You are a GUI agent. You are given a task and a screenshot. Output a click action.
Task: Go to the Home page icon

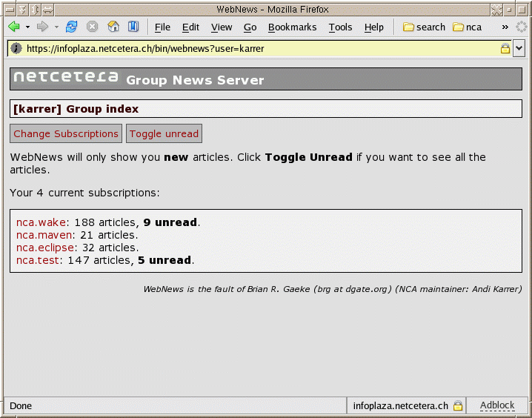coord(113,27)
